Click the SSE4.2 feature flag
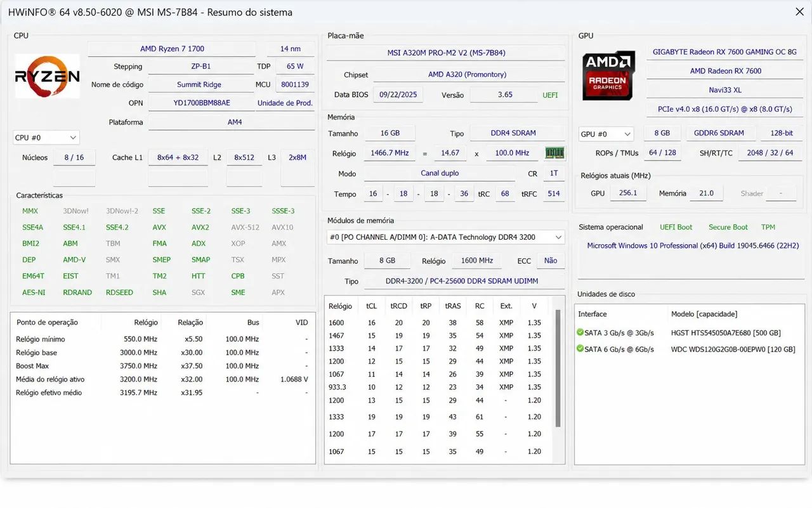This screenshot has height=508, width=812. coord(117,227)
